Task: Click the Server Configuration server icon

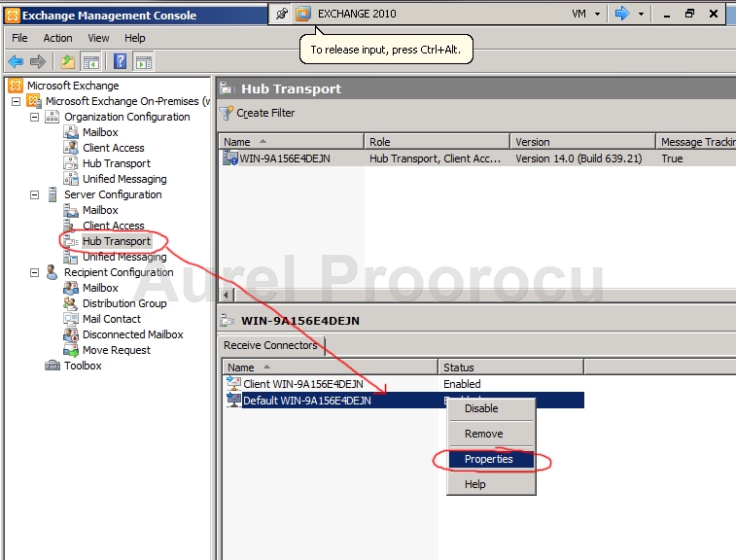Action: click(53, 194)
